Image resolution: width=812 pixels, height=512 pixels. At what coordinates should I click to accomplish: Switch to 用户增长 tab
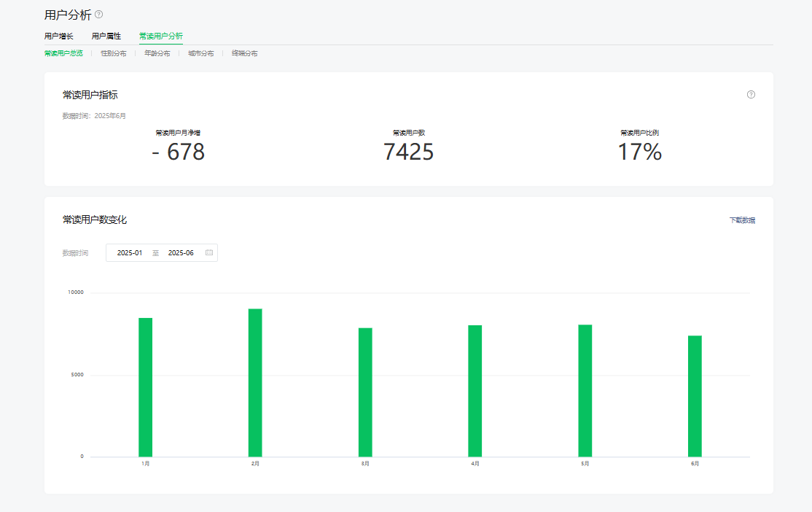pyautogui.click(x=59, y=36)
